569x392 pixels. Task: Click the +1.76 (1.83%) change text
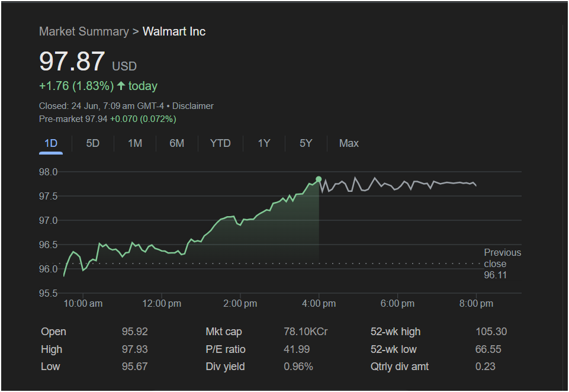(x=76, y=86)
